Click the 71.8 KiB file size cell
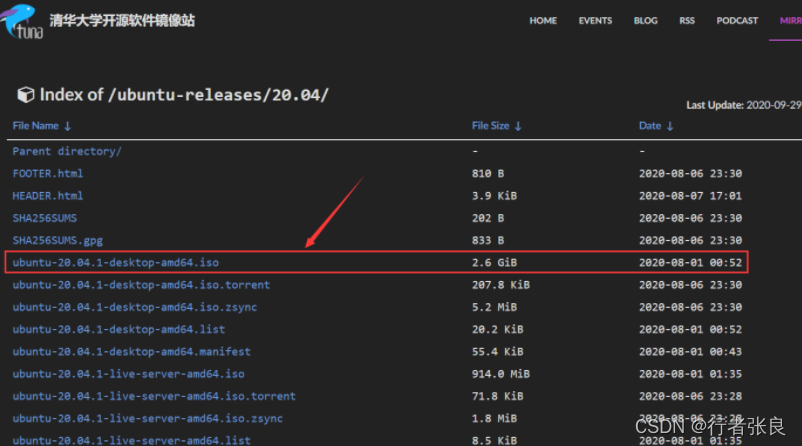802x446 pixels. click(497, 396)
